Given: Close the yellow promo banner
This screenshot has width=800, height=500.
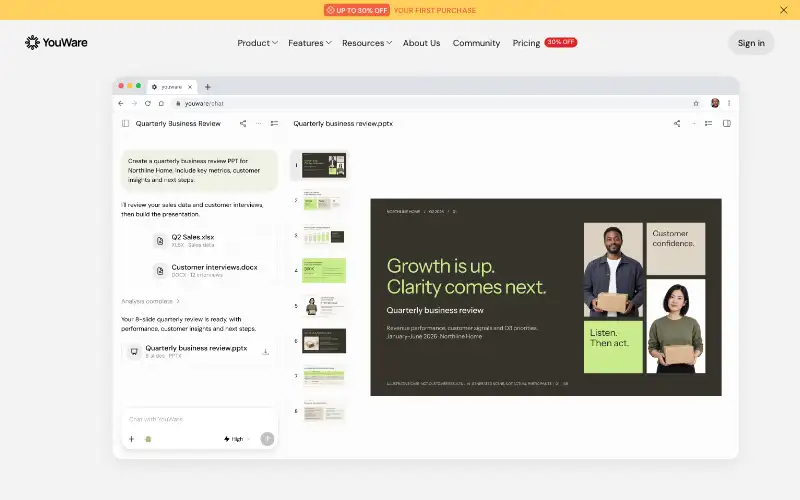Looking at the screenshot, I should (x=784, y=10).
